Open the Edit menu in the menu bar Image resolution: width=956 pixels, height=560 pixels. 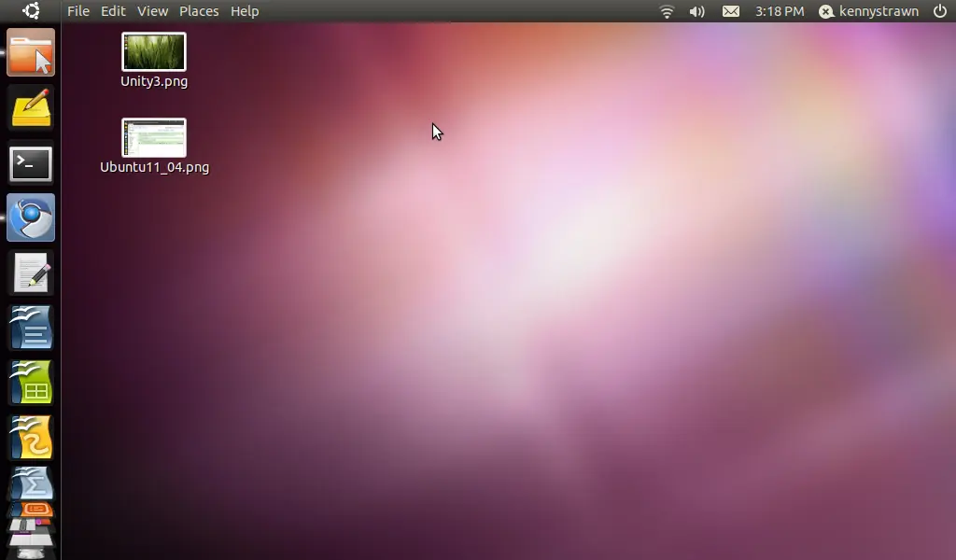pyautogui.click(x=113, y=11)
